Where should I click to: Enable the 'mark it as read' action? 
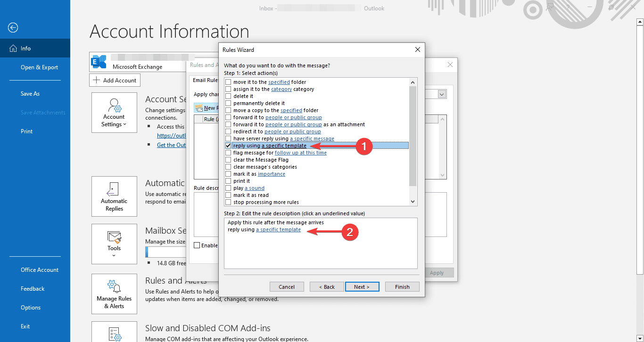[x=228, y=195]
